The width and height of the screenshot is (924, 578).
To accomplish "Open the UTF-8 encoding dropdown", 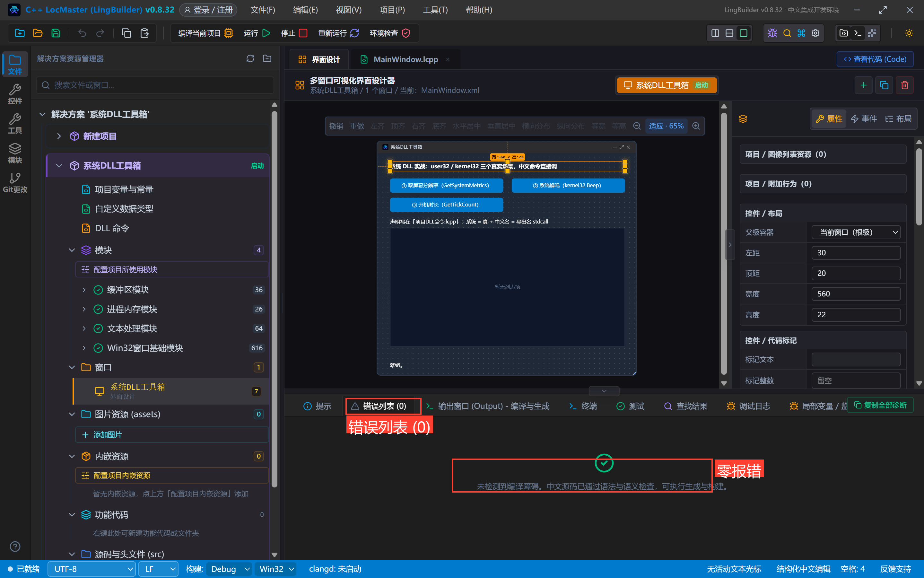I will click(x=92, y=569).
